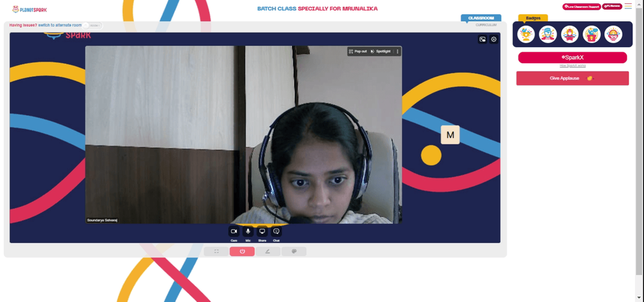This screenshot has width=644, height=302.
Task: Open the Chat panel
Action: coord(276,231)
